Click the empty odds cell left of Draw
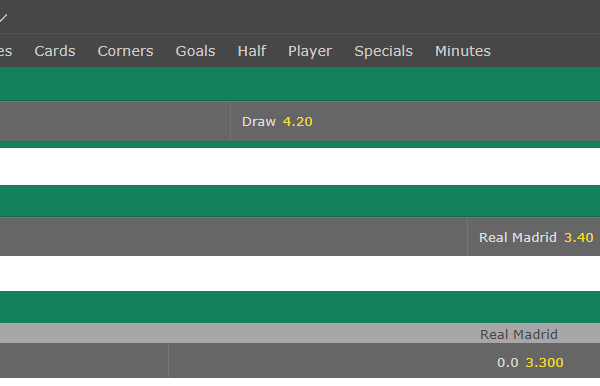This screenshot has height=386, width=600. (x=115, y=122)
